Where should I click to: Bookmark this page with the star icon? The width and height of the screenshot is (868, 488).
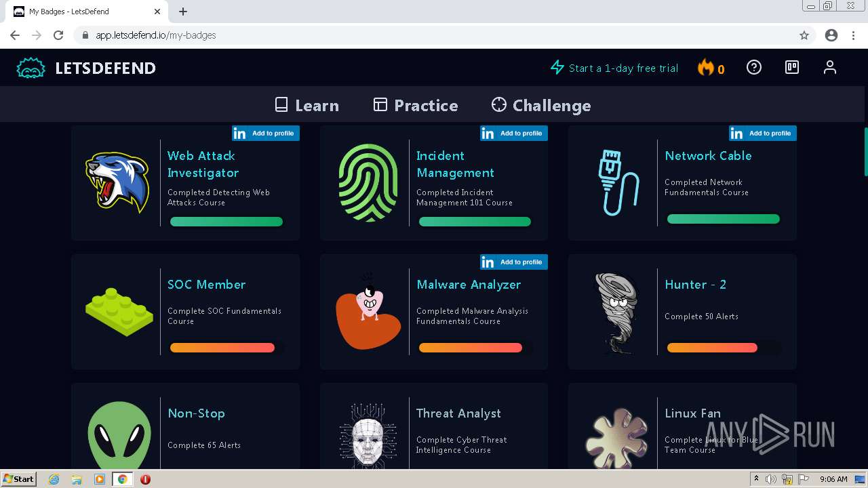pyautogui.click(x=804, y=35)
